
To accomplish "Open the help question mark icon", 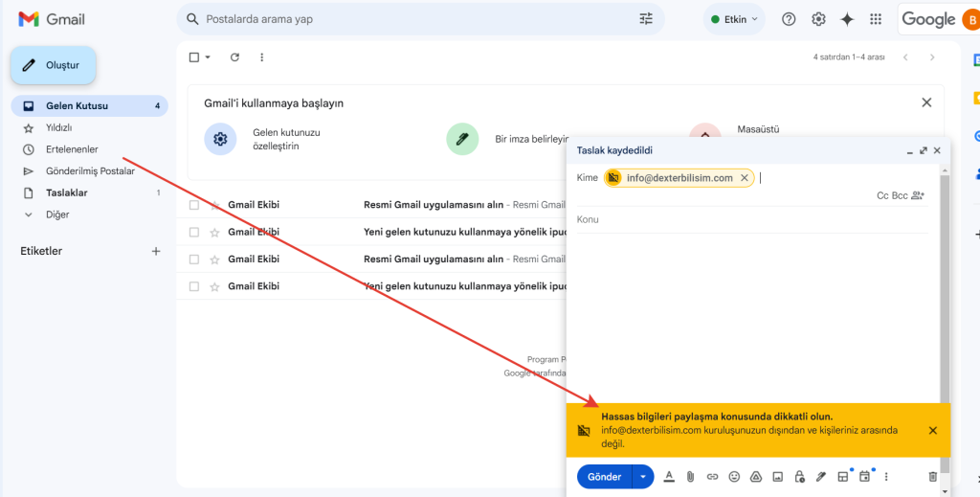I will coord(789,19).
